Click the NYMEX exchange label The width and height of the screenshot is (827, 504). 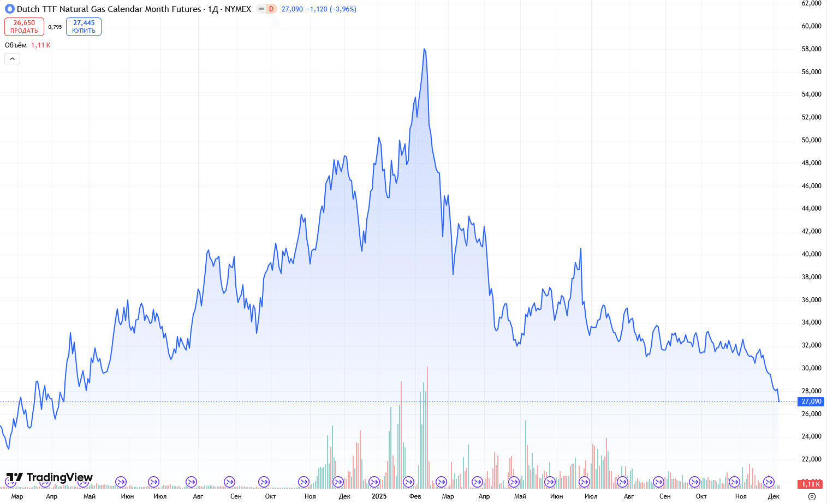tap(238, 9)
